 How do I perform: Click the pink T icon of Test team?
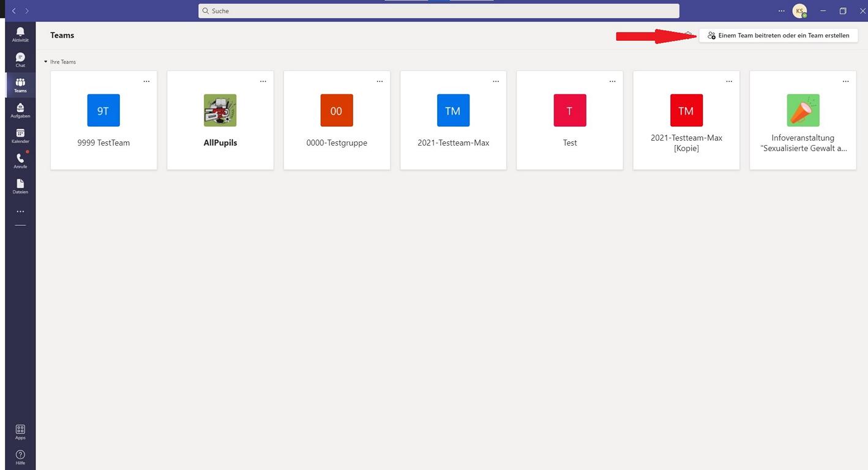click(x=570, y=111)
